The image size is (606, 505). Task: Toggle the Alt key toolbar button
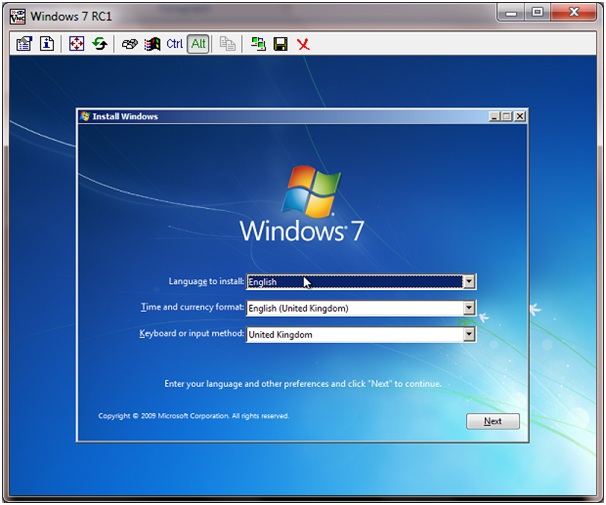[x=198, y=44]
